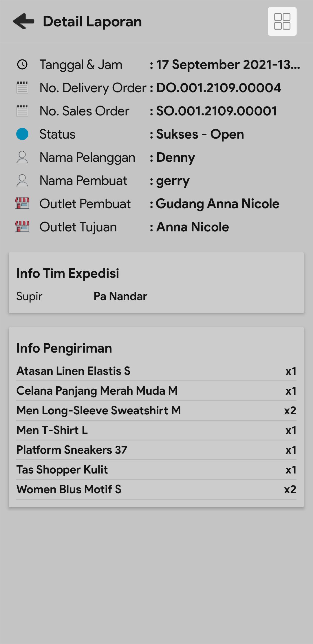Select the Atasan Linen Elastis S item
313x644 pixels.
click(74, 371)
